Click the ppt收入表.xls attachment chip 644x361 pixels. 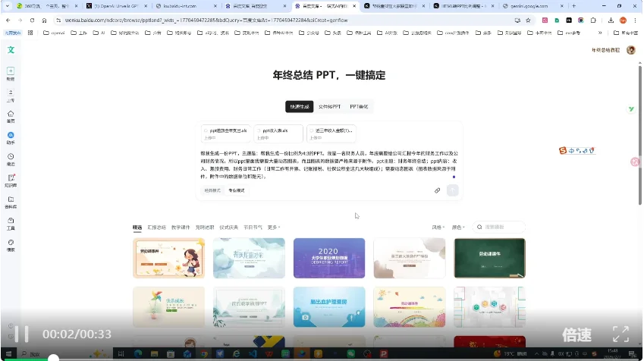[x=278, y=133]
